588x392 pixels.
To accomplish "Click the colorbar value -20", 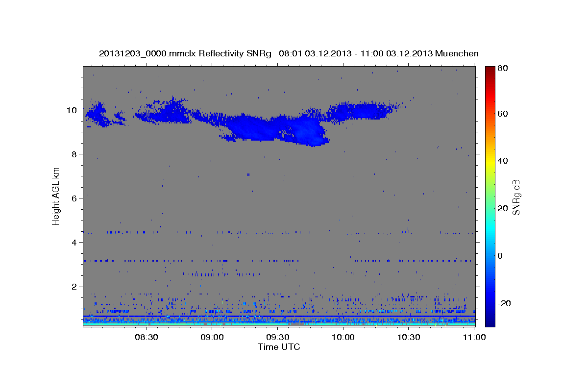I will pyautogui.click(x=504, y=303).
